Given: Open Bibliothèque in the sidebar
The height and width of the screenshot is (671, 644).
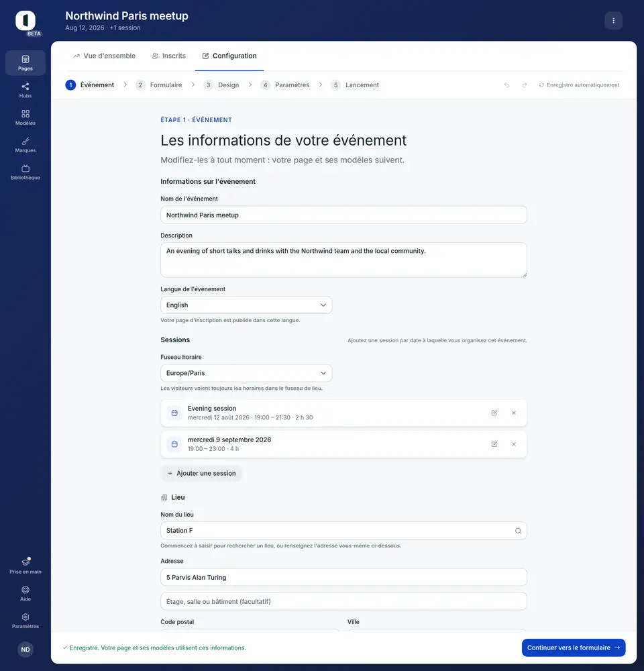Looking at the screenshot, I should point(25,172).
